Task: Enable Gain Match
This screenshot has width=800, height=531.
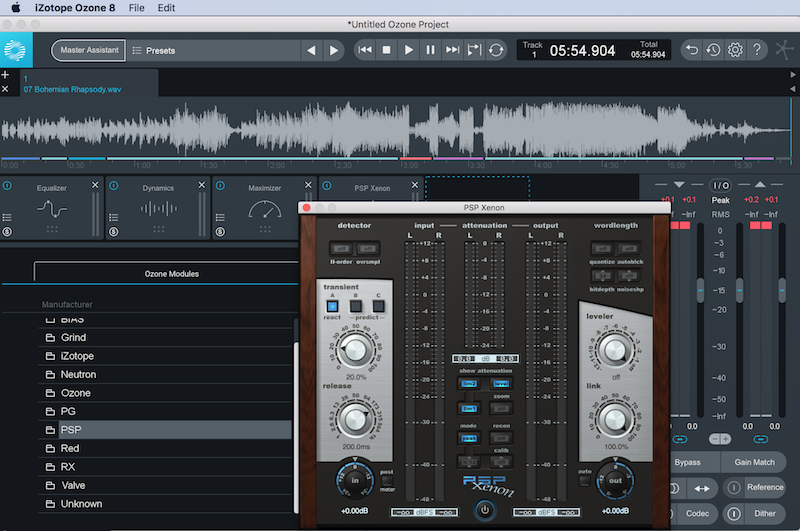Action: click(754, 462)
